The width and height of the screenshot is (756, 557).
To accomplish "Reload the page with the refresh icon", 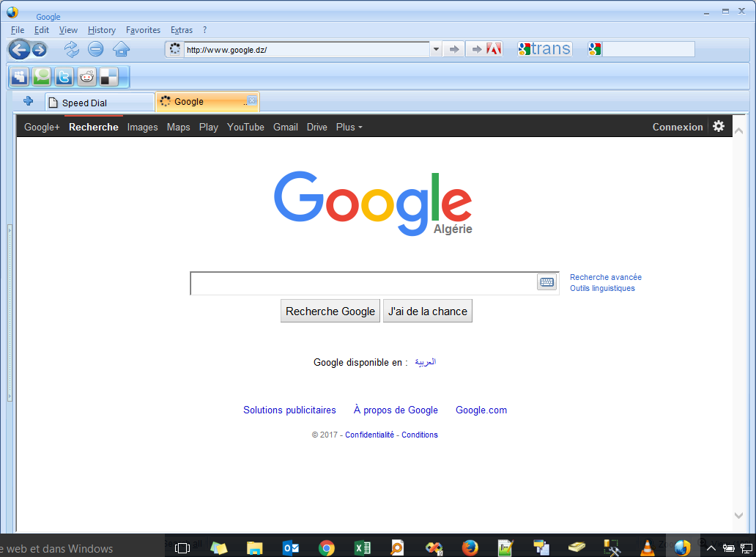I will (x=71, y=49).
